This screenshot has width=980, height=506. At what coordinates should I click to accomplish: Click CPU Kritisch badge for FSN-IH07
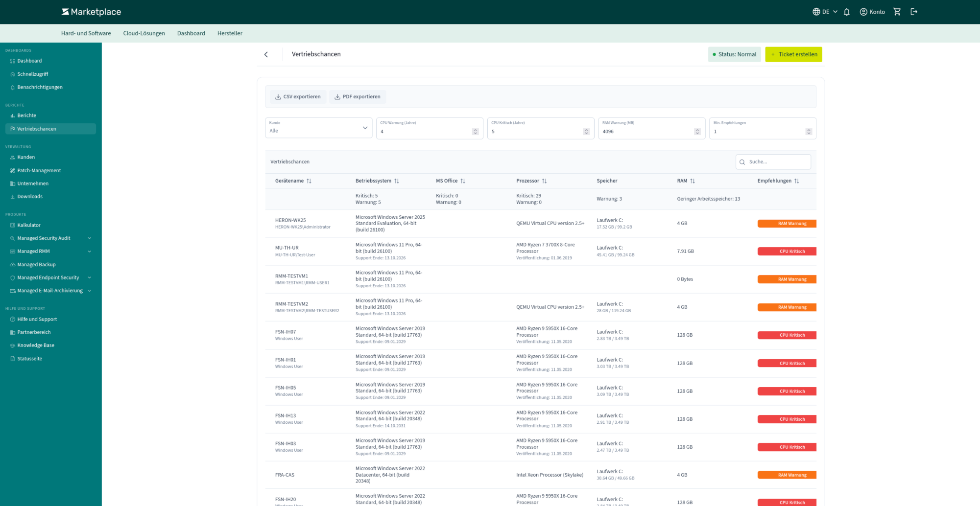tap(787, 335)
